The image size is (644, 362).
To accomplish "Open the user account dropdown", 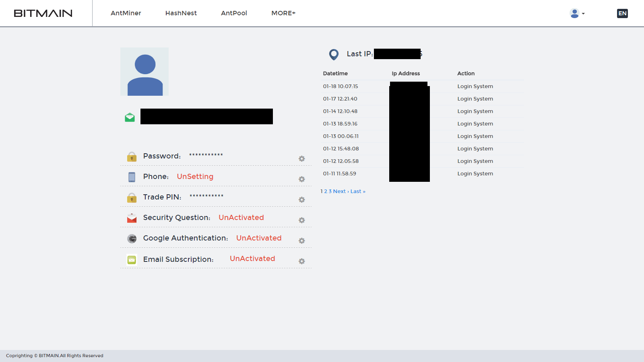I will pyautogui.click(x=577, y=13).
